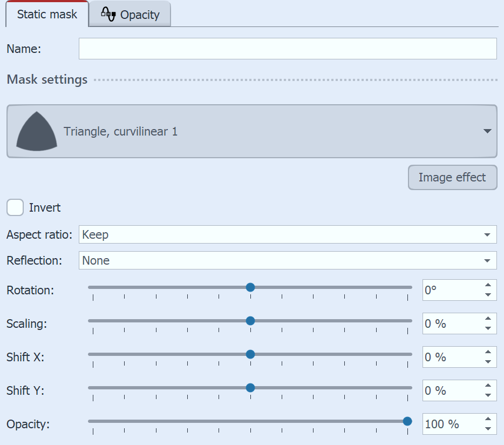504x445 pixels.
Task: Increase Rotation value with up arrow
Action: pyautogui.click(x=488, y=285)
